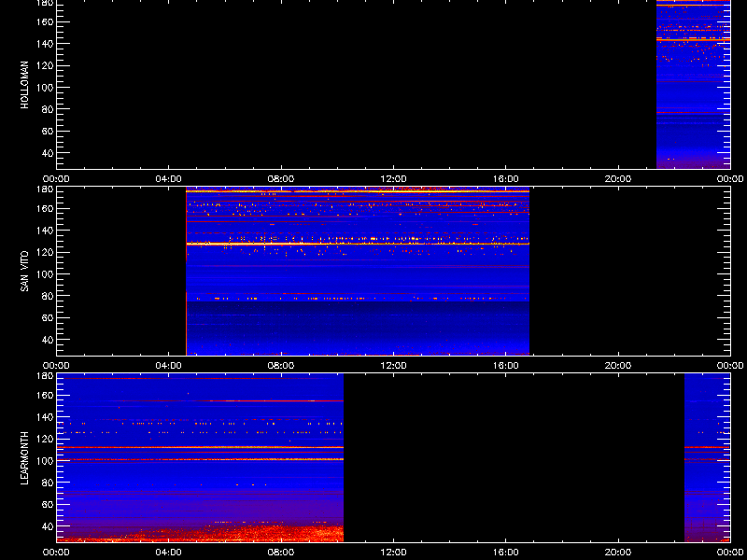The width and height of the screenshot is (747, 560).
Task: Select the Learmonth morning spectrogram data block
Action: click(x=200, y=457)
